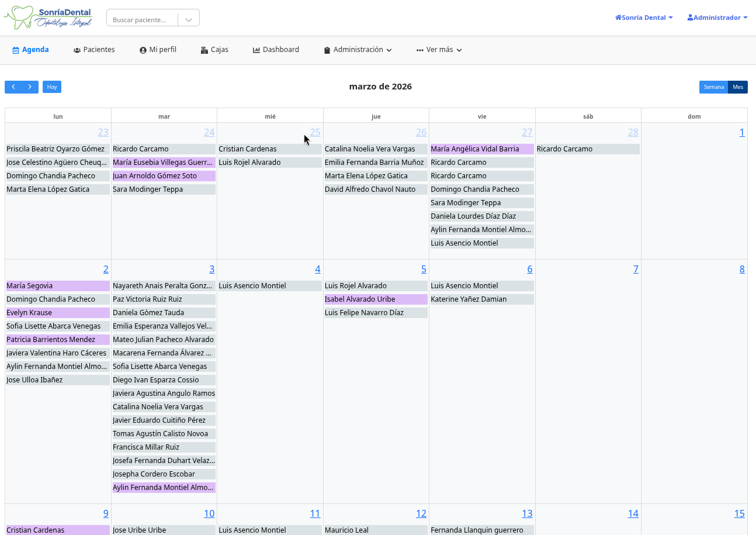This screenshot has height=535, width=756.
Task: Open Evelyn Krause appointment
Action: coord(58,313)
